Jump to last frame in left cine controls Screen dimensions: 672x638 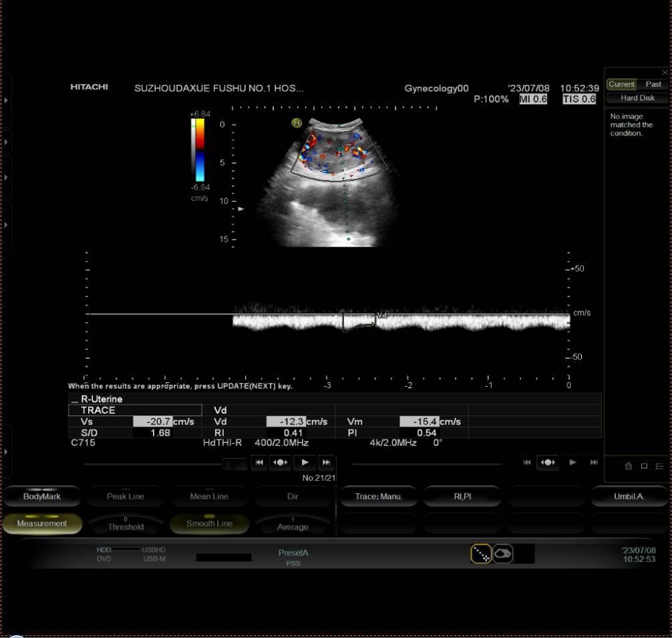(x=326, y=462)
